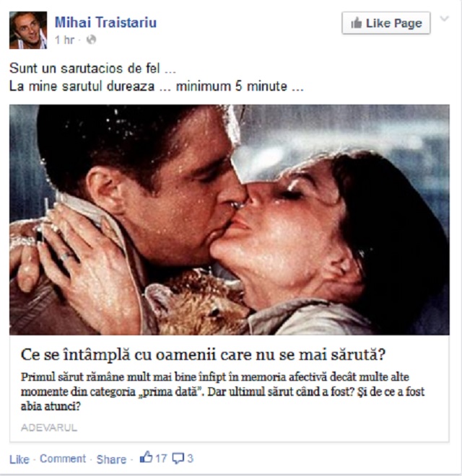Screen dimensions: 462x476
Task: Like the post via the Like link
Action: 19,459
